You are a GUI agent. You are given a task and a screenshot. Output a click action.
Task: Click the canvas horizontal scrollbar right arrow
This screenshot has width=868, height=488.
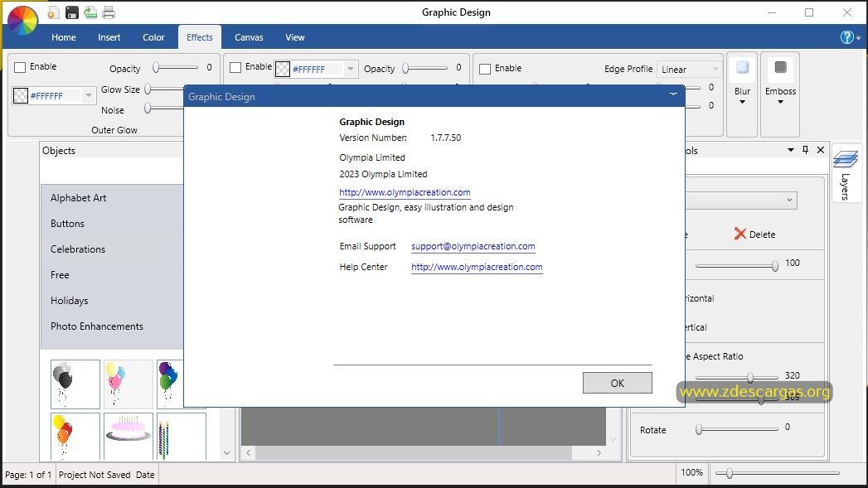[599, 452]
